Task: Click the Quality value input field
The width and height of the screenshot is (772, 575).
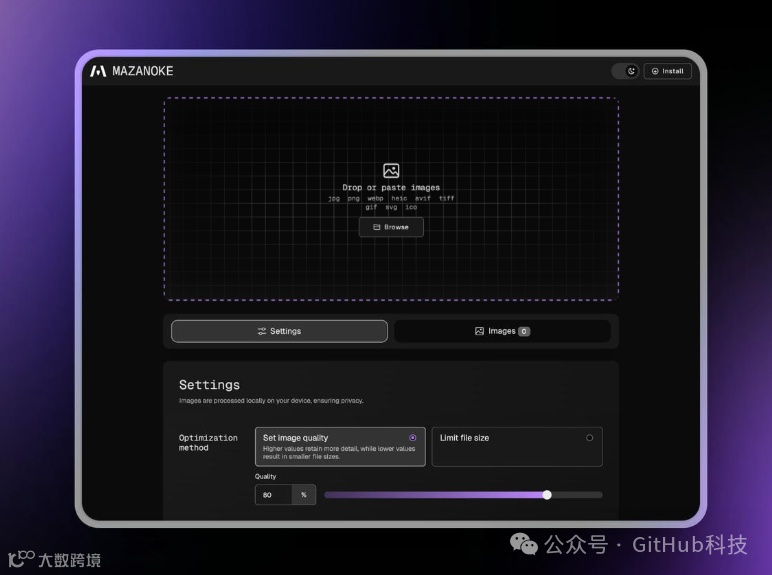Action: 274,495
